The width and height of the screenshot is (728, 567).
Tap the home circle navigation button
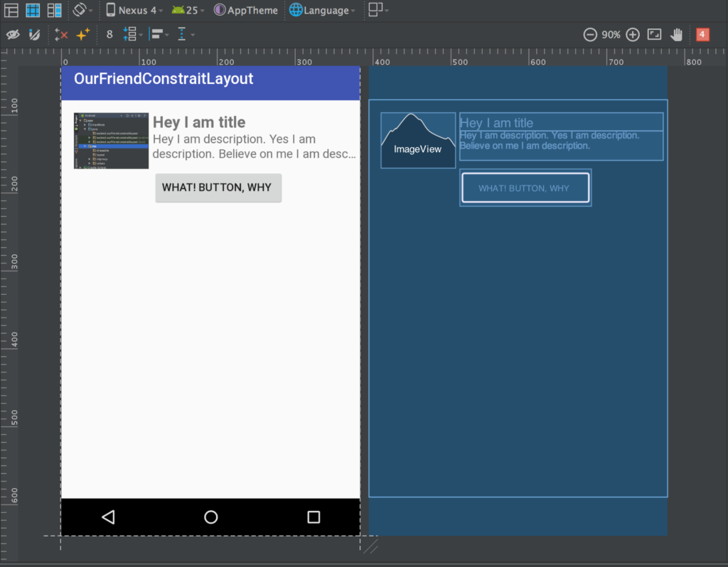pyautogui.click(x=210, y=517)
